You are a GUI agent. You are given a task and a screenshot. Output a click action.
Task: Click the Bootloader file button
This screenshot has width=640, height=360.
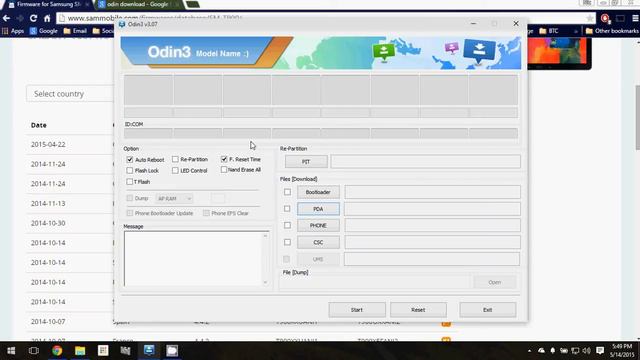click(x=318, y=192)
